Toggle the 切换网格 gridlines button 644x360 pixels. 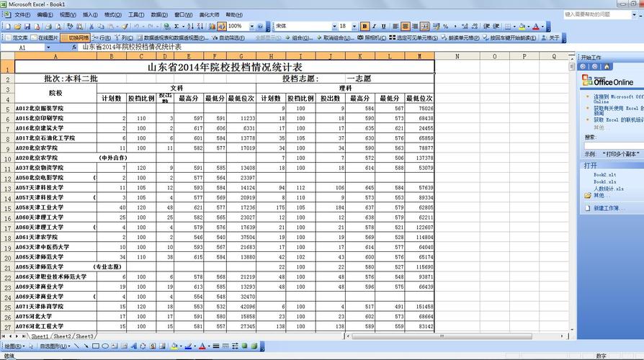point(75,37)
